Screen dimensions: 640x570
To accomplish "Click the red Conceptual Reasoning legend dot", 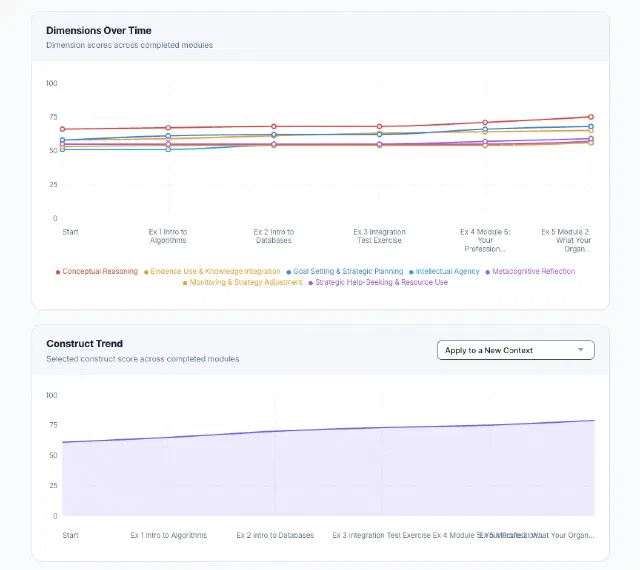I will pos(58,272).
